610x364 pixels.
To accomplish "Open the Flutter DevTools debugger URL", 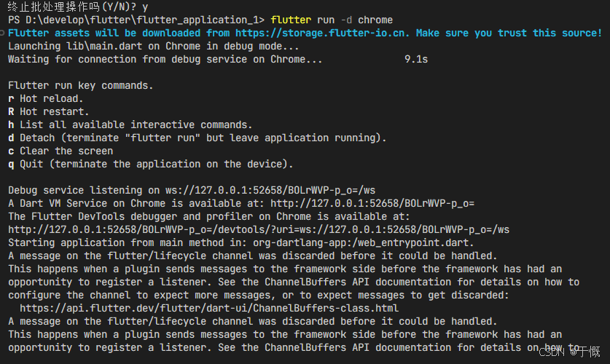I will point(259,229).
